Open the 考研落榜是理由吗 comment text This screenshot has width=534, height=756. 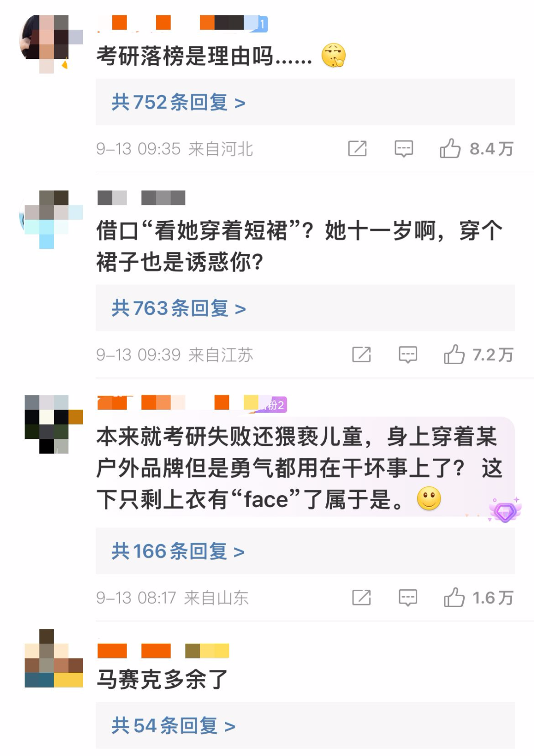[204, 56]
